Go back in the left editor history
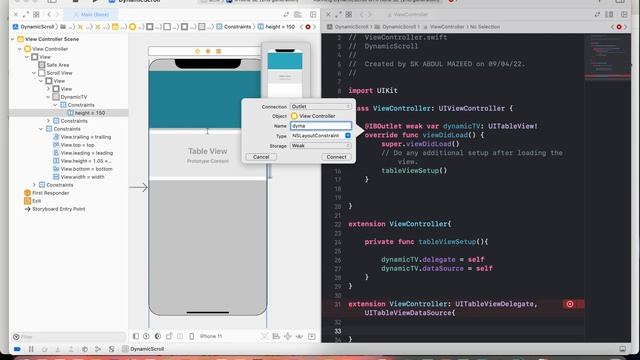Image resolution: width=640 pixels, height=360 pixels. coord(49,14)
